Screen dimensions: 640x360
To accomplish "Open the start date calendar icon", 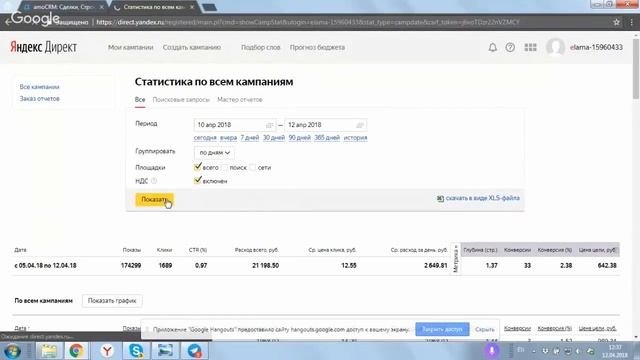I will tap(269, 125).
